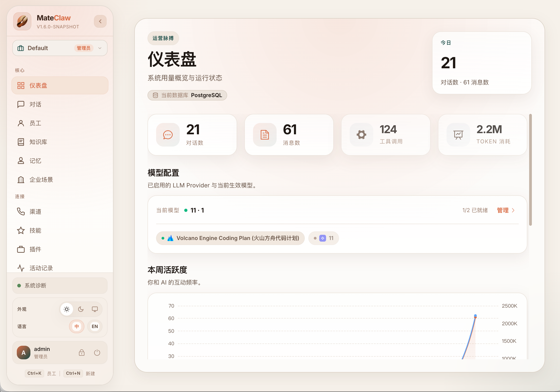Viewport: 560px width, 392px height.
Task: Click the lock icon in admin card
Action: 82,353
